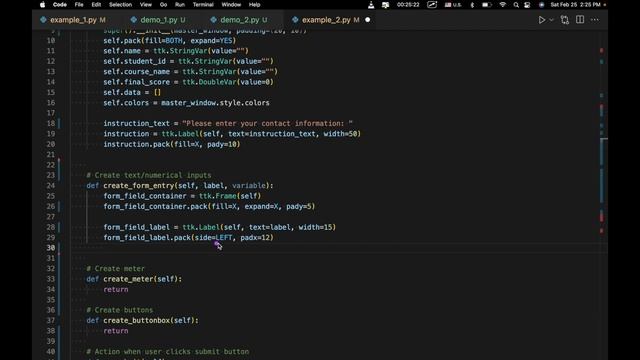Click Python icon on demo_2.py tab
The width and height of the screenshot is (640, 360).
[213, 20]
